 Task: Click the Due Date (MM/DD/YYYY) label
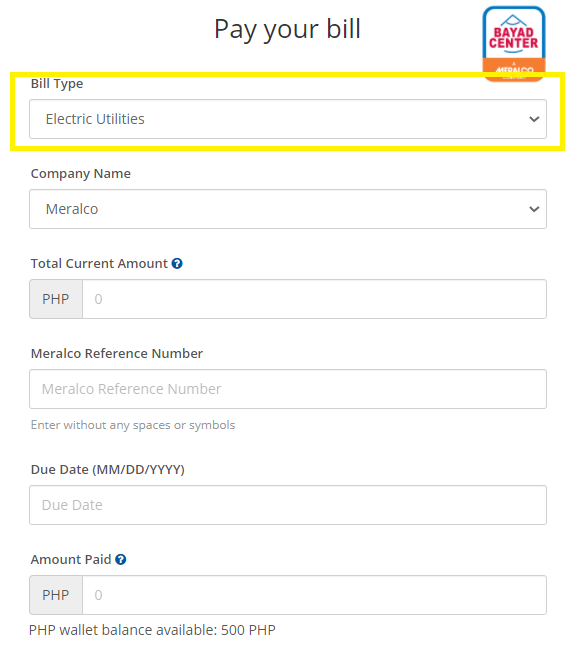(108, 470)
